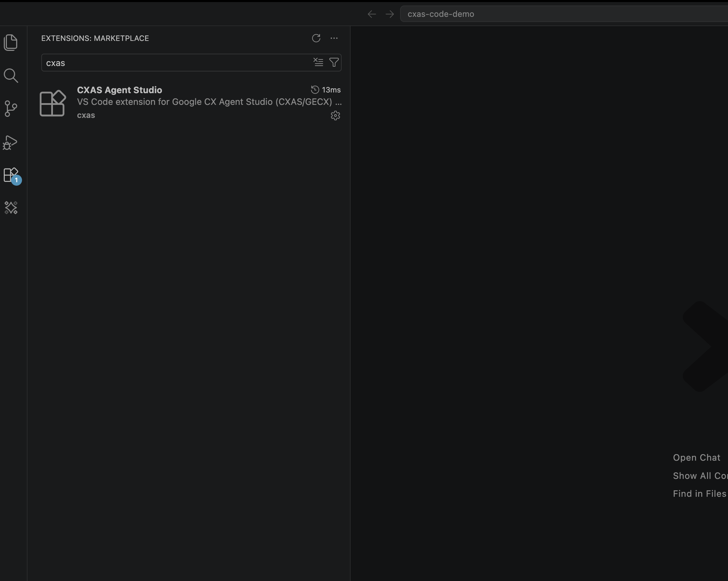Click the VS Code extension for Google CX description
Image resolution: width=728 pixels, height=581 pixels.
(x=209, y=102)
